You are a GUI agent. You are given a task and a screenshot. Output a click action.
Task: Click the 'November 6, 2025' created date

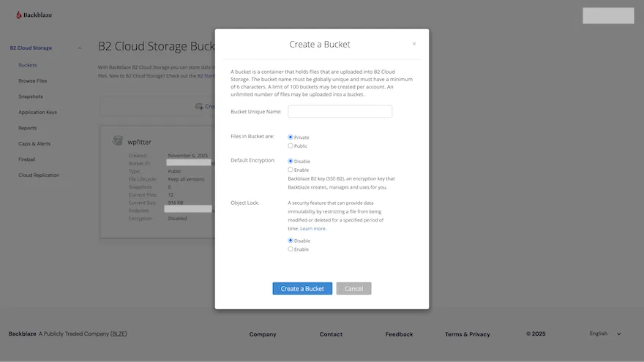(187, 156)
